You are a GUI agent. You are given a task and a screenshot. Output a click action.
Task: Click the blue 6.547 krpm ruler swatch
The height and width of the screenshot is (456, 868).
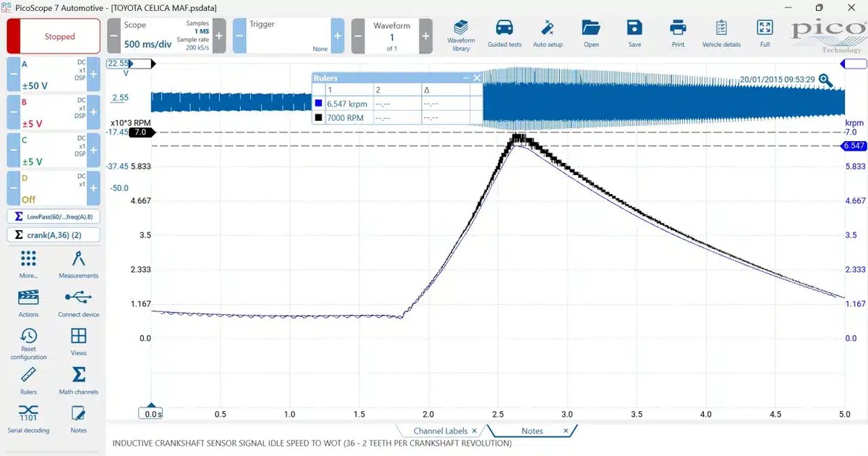pos(318,104)
